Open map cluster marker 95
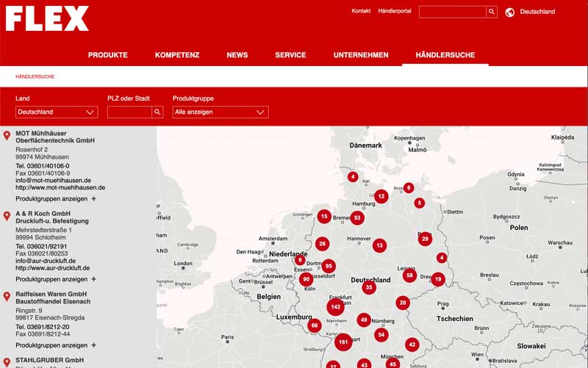This screenshot has height=368, width=588. (329, 266)
